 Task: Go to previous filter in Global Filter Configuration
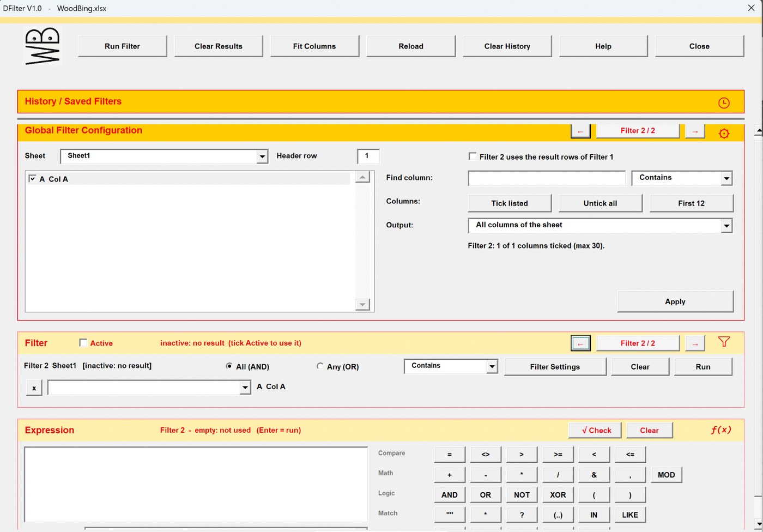tap(580, 131)
